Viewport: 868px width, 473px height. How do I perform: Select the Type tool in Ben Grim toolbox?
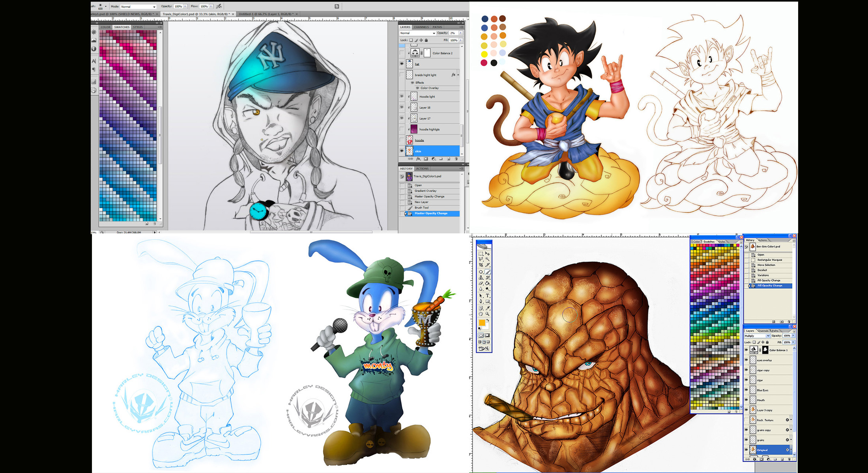point(487,296)
